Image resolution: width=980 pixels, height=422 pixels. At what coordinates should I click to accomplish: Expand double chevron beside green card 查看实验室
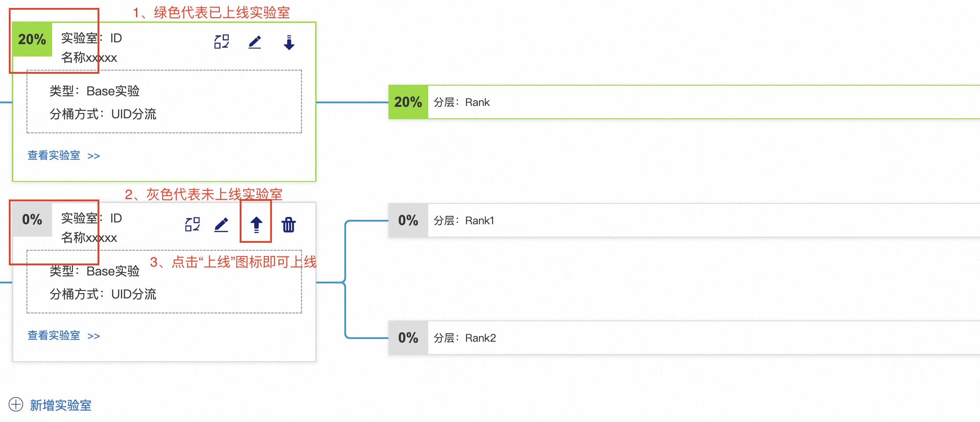click(94, 156)
